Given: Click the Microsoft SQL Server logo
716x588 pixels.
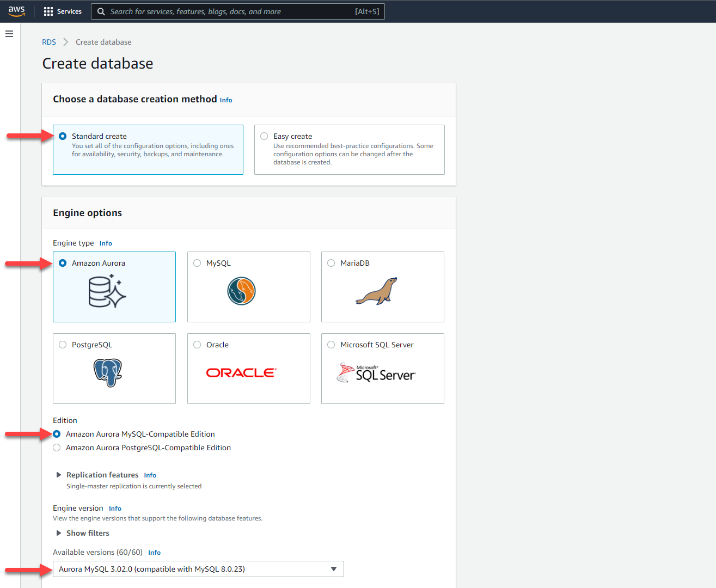Looking at the screenshot, I should click(x=376, y=373).
